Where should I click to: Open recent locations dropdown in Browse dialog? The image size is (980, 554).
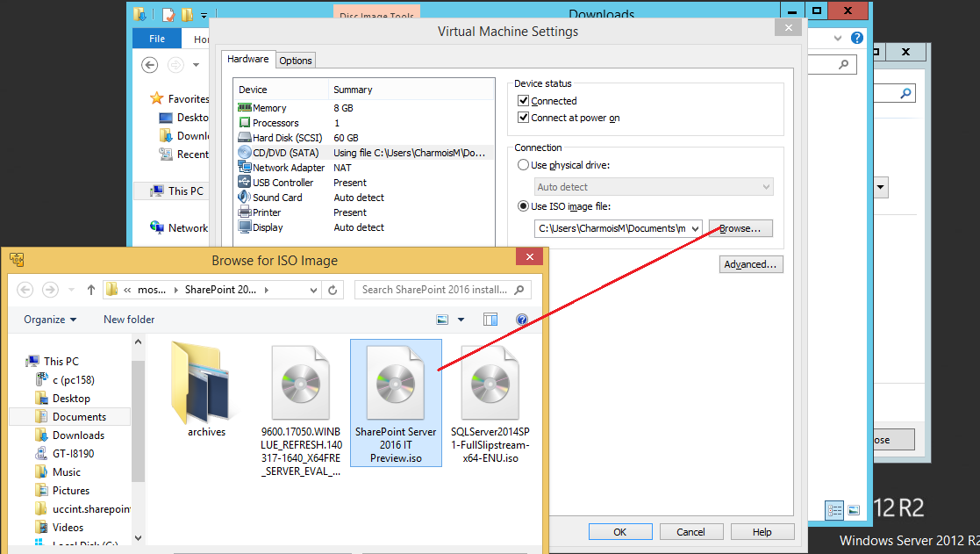(71, 290)
